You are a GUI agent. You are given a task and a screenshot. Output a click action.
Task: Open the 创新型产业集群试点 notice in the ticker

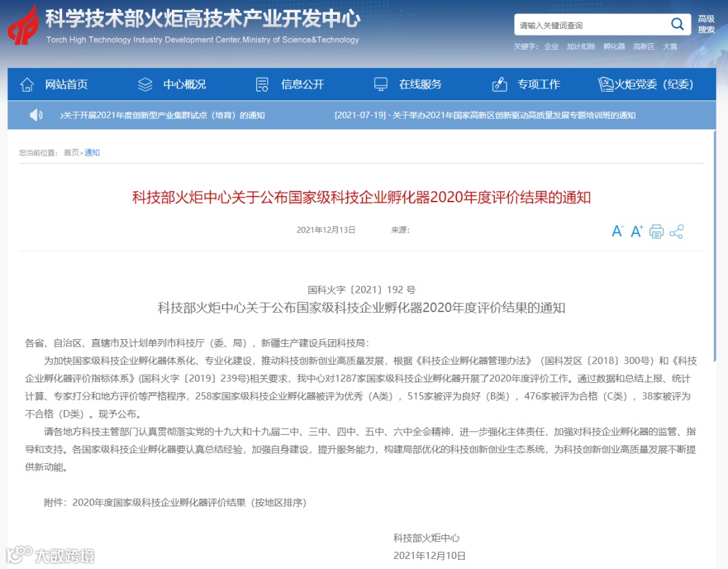pos(162,115)
